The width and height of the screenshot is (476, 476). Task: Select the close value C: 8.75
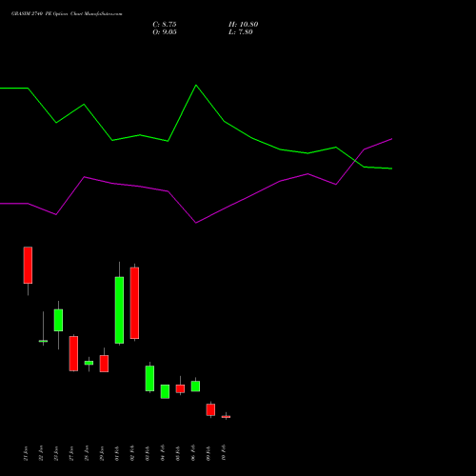click(165, 25)
